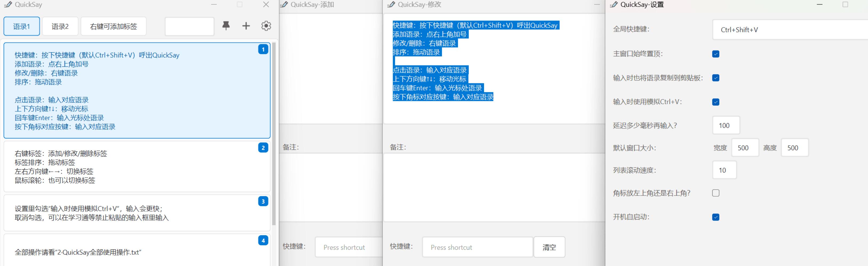The height and width of the screenshot is (266, 868).
Task: Close the main QuickSay window
Action: point(266,4)
